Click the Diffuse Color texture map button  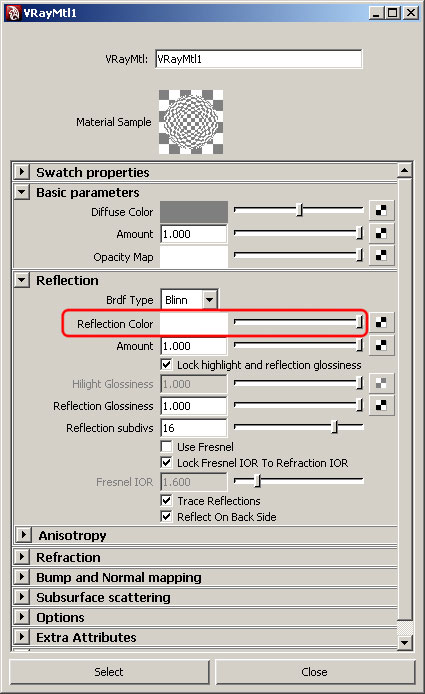click(381, 211)
